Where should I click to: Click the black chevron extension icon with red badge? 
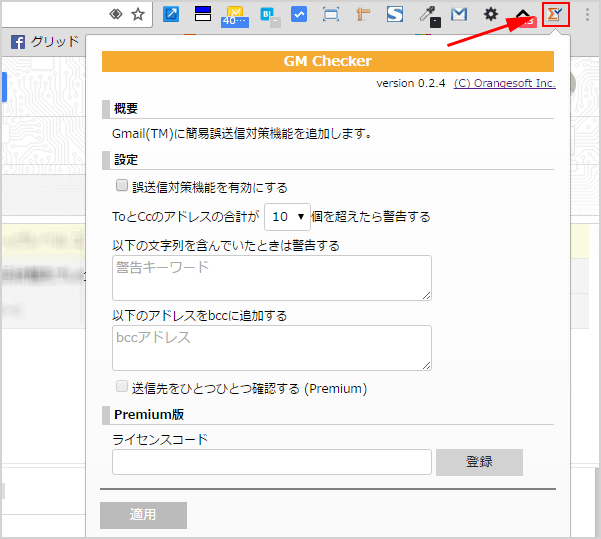[x=524, y=17]
